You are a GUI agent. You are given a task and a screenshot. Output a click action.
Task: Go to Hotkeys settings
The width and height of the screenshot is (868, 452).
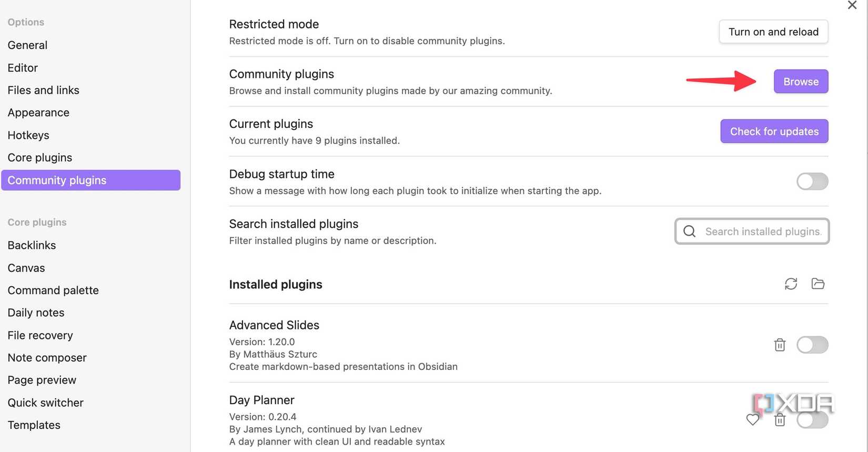point(28,135)
